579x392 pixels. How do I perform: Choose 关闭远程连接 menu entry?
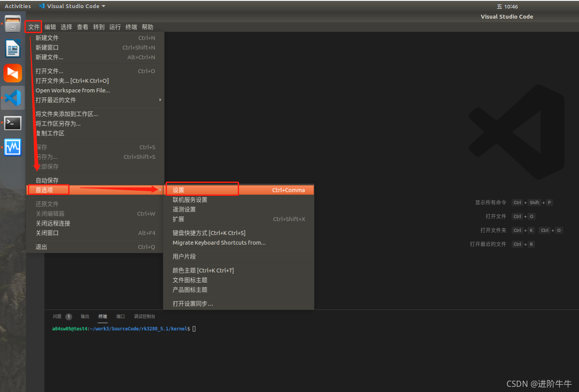95,223
